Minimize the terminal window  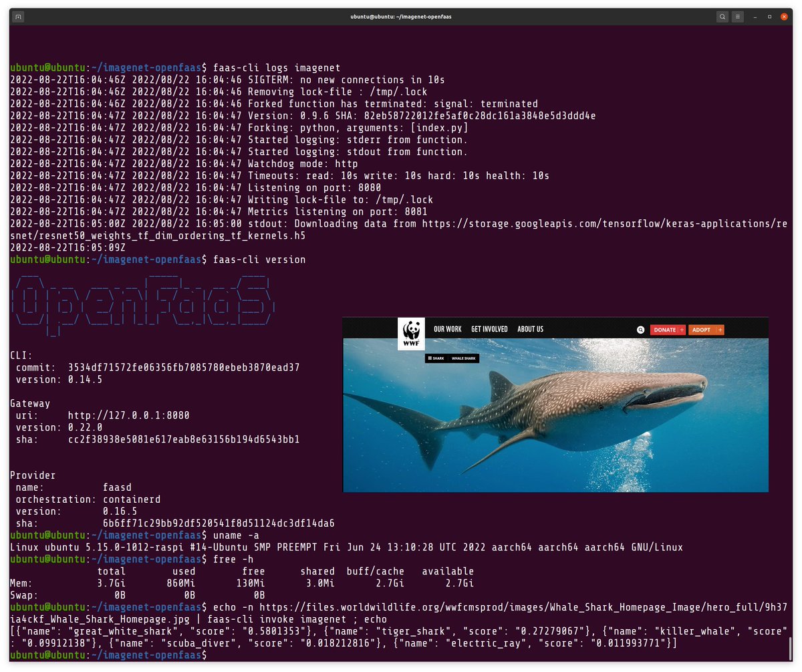(755, 16)
